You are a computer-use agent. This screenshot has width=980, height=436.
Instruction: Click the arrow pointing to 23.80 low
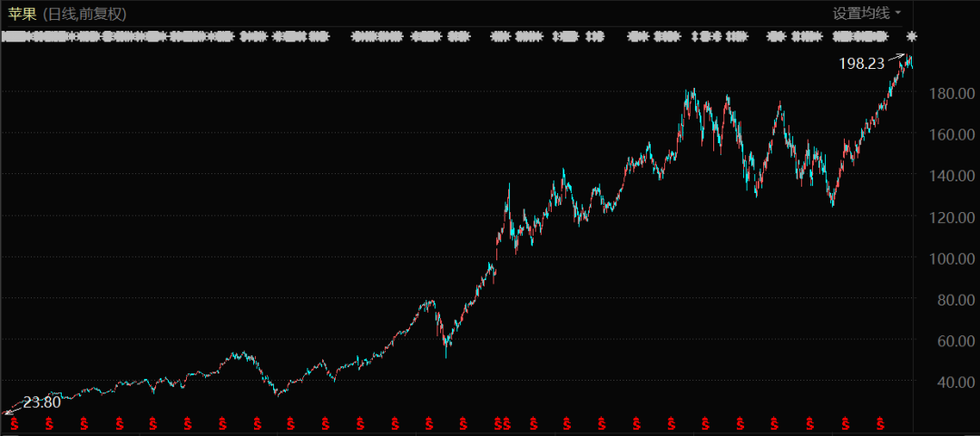coord(12,410)
